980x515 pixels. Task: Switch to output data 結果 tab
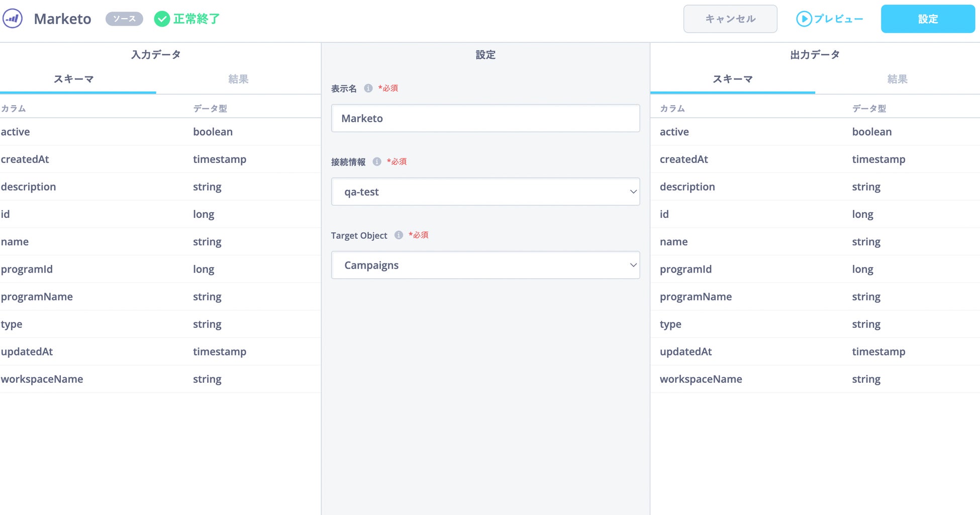pos(897,79)
